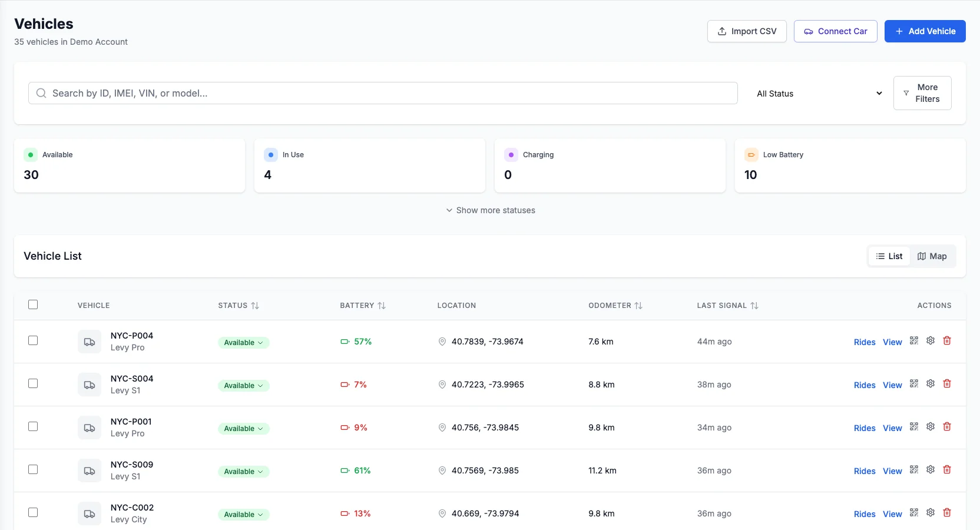Image resolution: width=980 pixels, height=530 pixels.
Task: Click the Import CSV button
Action: tap(747, 31)
